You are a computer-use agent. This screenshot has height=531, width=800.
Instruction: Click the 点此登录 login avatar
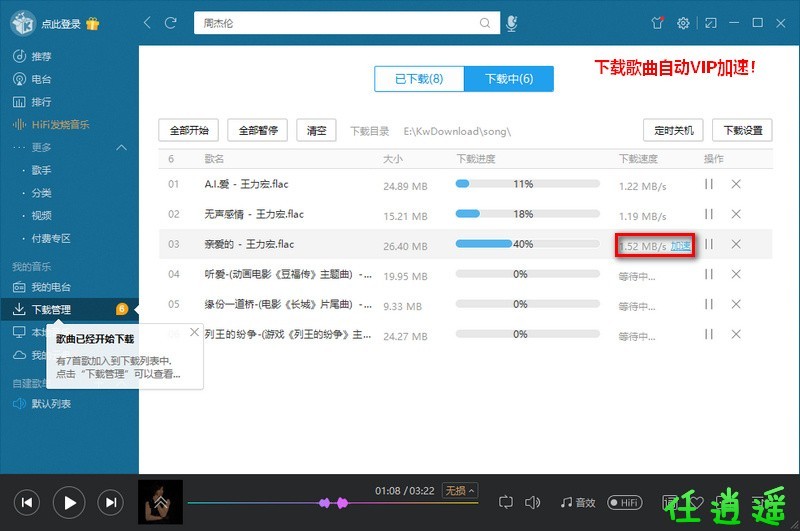(23, 23)
